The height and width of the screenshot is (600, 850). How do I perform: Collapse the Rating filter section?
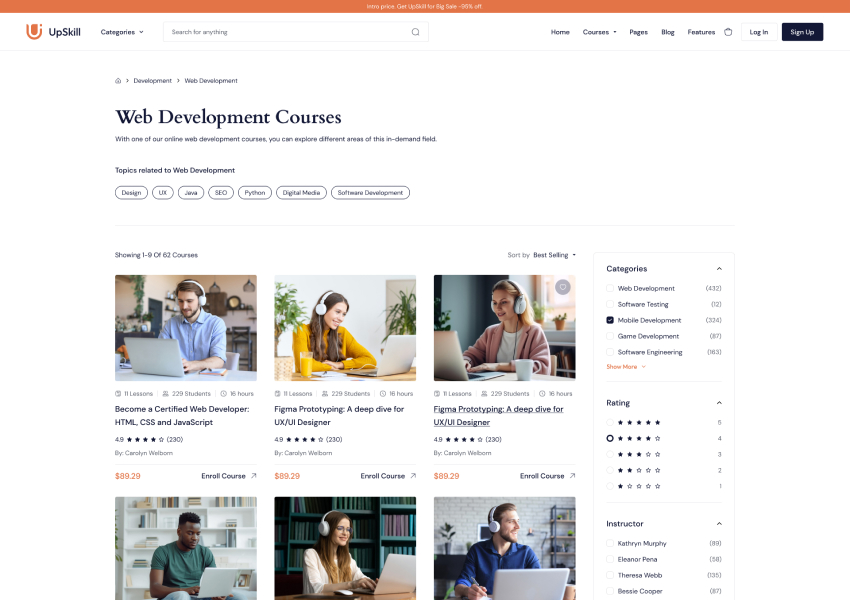click(x=719, y=402)
